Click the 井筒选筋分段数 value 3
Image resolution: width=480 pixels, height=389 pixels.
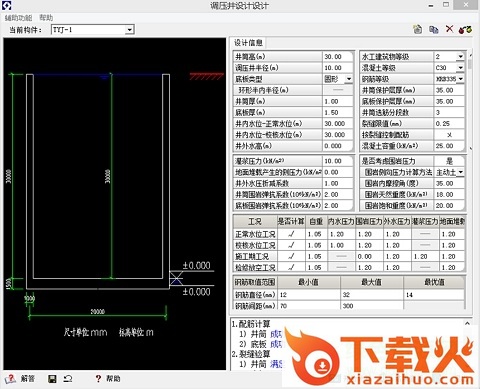[449, 112]
